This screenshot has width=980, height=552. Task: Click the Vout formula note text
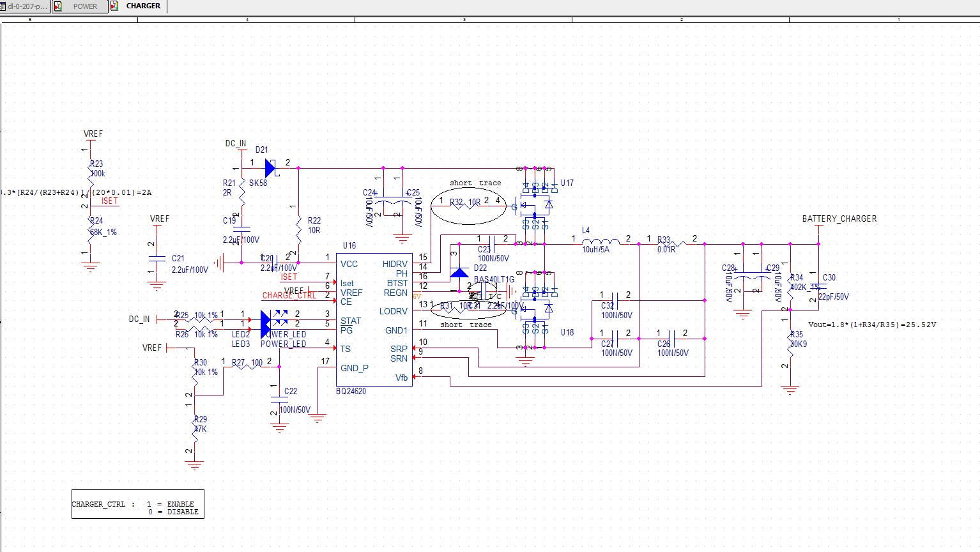coord(872,325)
